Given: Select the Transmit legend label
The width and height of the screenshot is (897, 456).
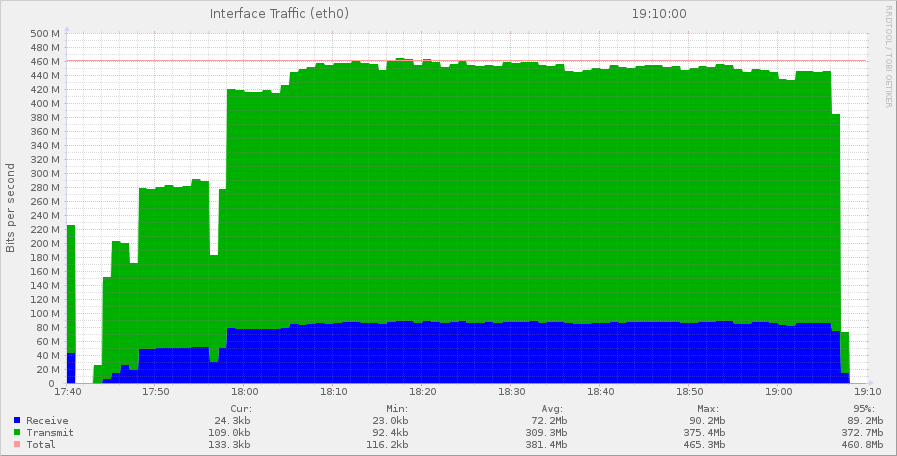Looking at the screenshot, I should coord(50,433).
